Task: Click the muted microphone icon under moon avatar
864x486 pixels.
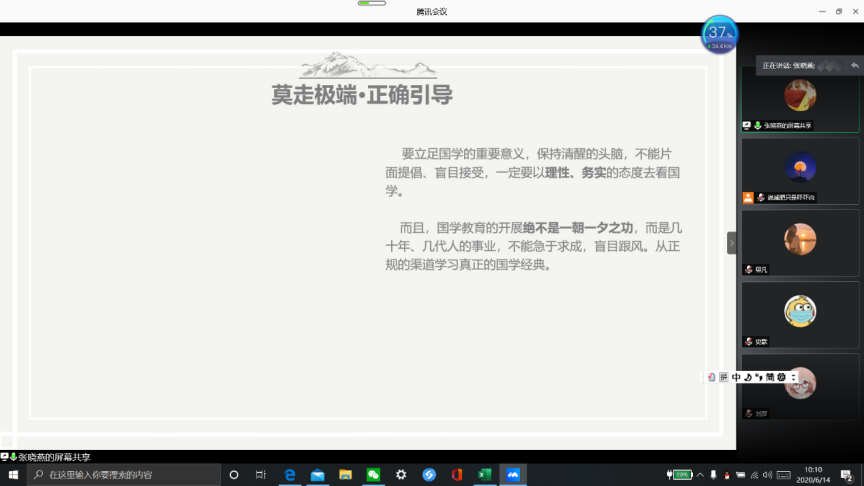Action: click(x=760, y=198)
